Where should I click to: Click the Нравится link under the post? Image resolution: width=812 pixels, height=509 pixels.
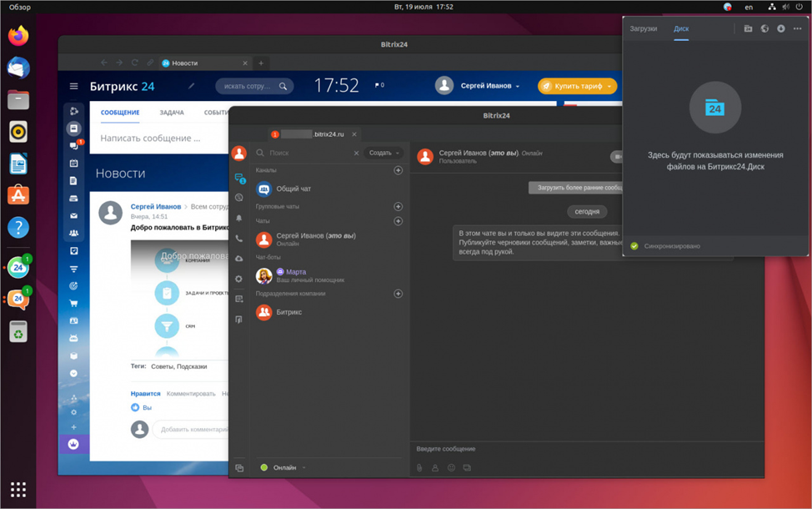[x=146, y=393]
